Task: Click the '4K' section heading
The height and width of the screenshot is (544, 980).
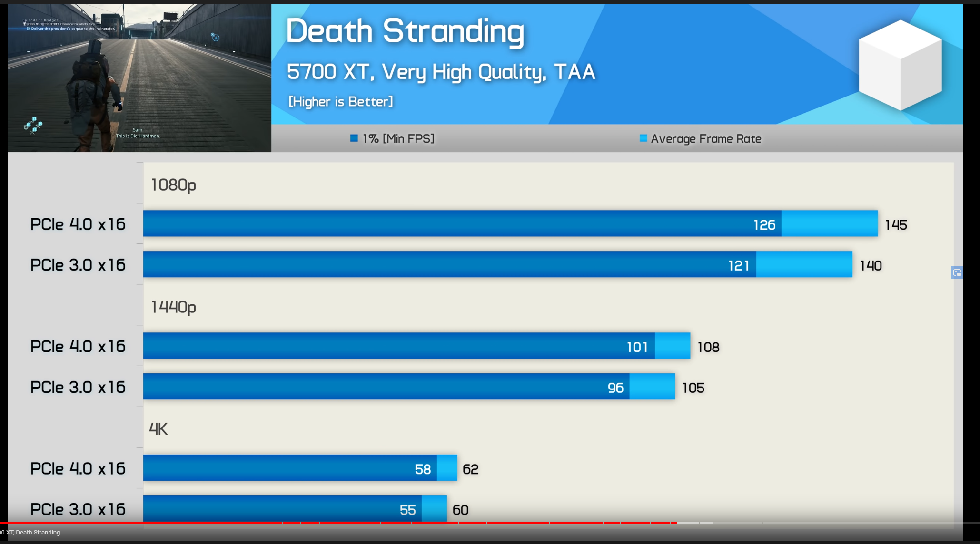Action: coord(158,429)
